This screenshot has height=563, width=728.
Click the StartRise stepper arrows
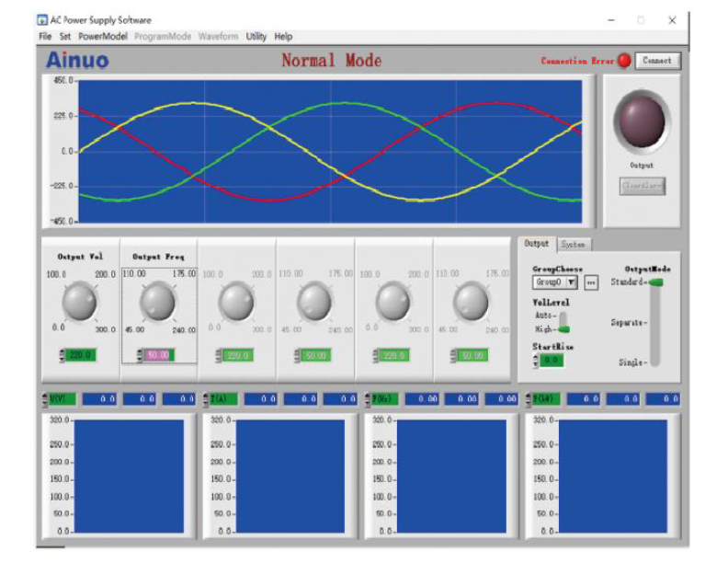(536, 361)
